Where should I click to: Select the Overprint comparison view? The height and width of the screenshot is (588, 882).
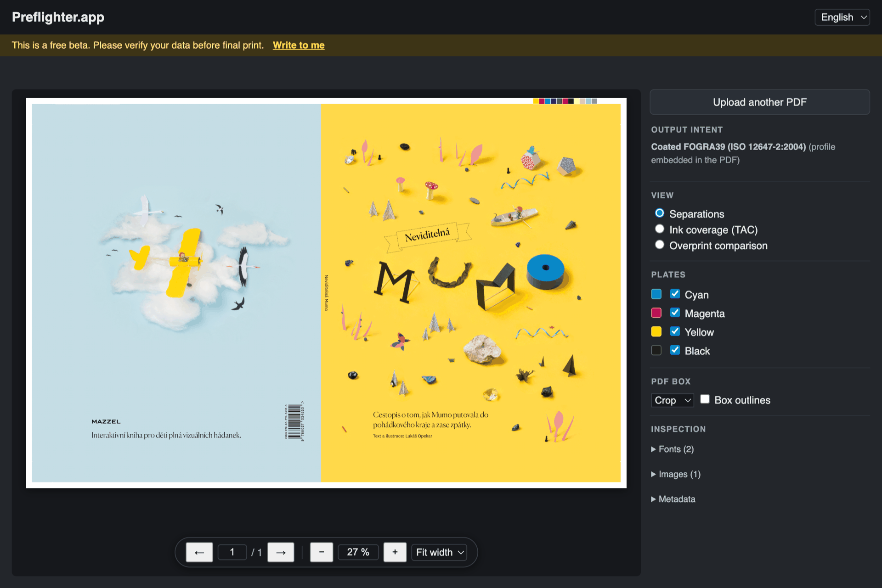point(660,245)
